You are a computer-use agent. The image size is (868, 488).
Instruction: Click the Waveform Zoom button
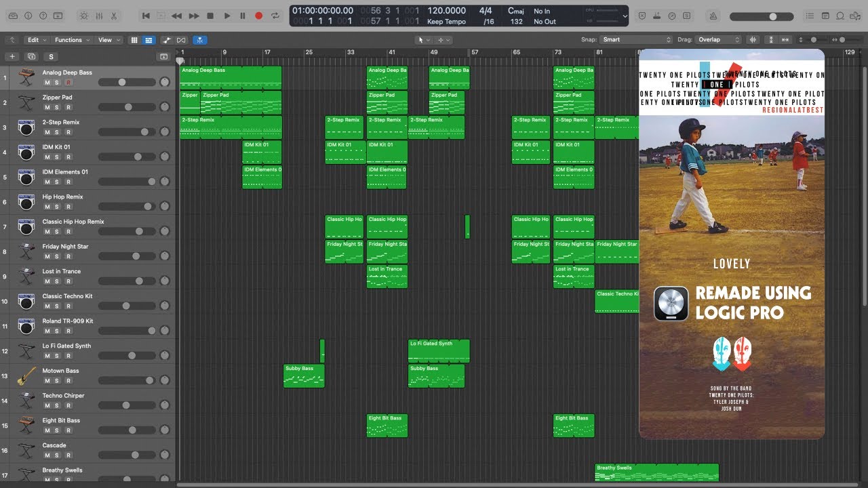click(753, 40)
